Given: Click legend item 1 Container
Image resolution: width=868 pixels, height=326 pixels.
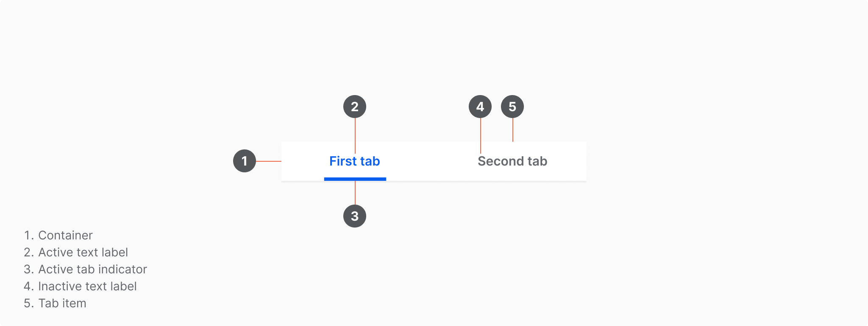Looking at the screenshot, I should (x=58, y=235).
